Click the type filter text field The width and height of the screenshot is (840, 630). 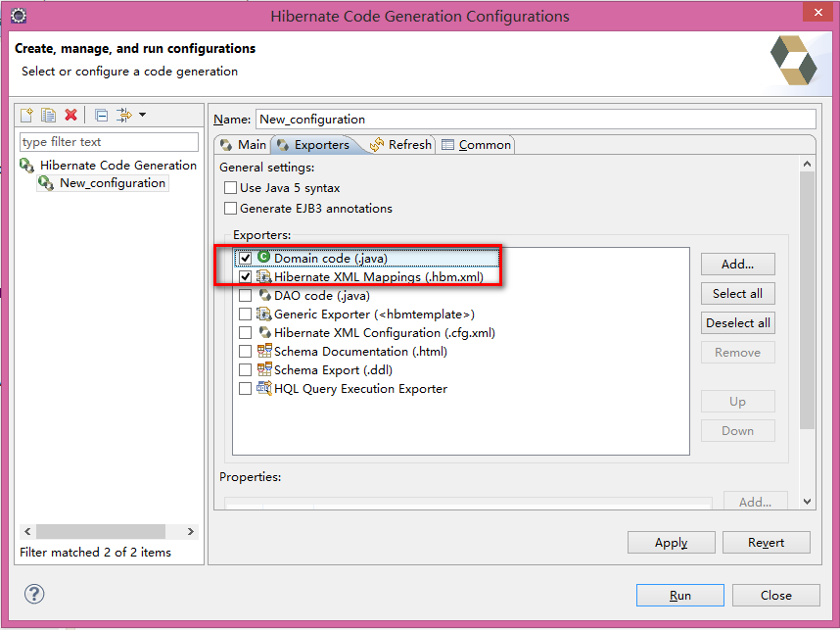coord(109,142)
